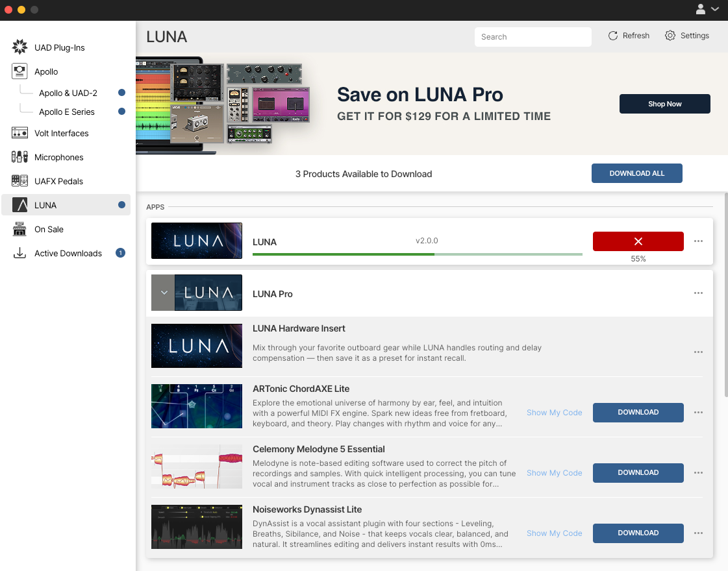
Task: Click the Save on LUNA Pro banner image
Action: pos(223,106)
